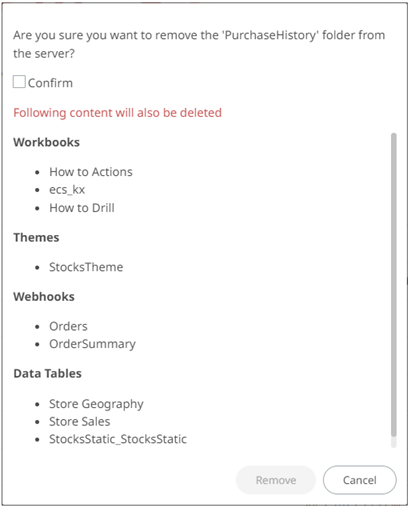The height and width of the screenshot is (508, 411).
Task: Click the Orders webhook item
Action: [68, 326]
